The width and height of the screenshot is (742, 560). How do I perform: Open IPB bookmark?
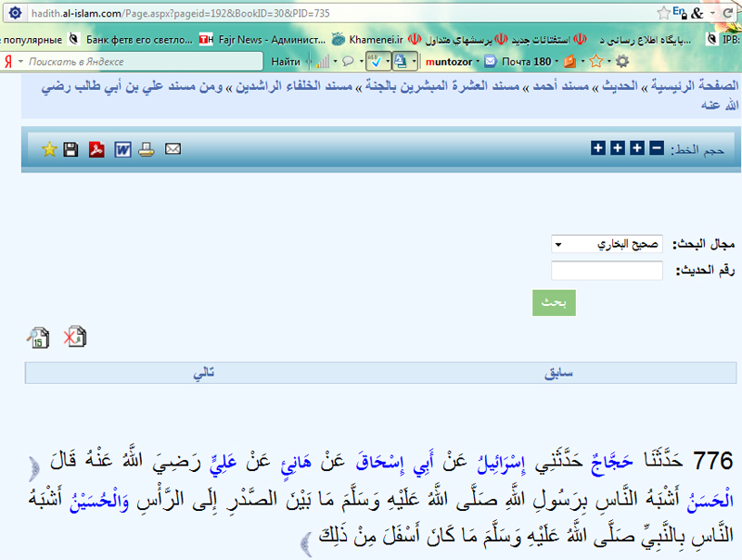pyautogui.click(x=723, y=40)
